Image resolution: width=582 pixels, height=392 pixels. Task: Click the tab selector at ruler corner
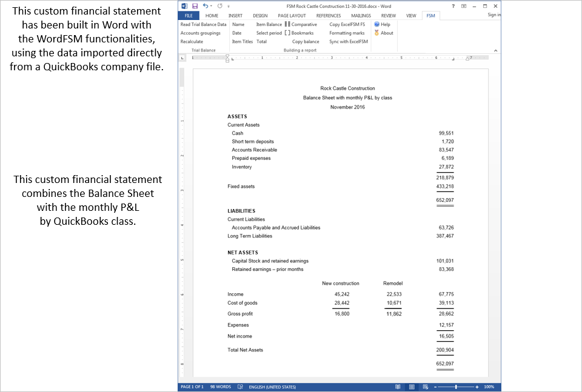pos(182,58)
